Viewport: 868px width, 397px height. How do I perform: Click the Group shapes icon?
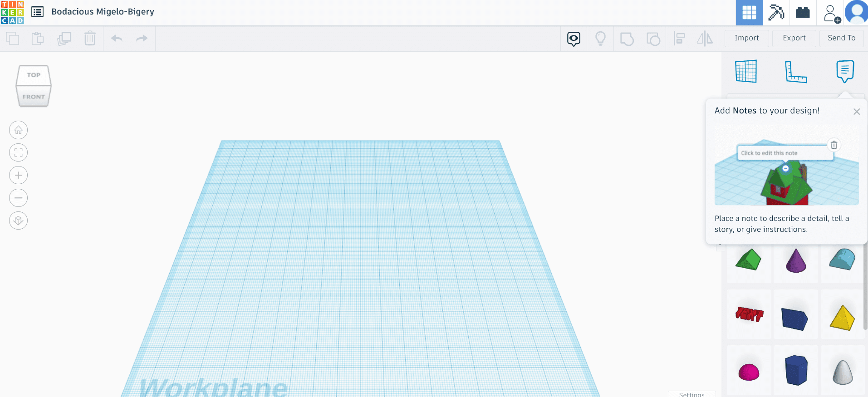[x=627, y=39]
